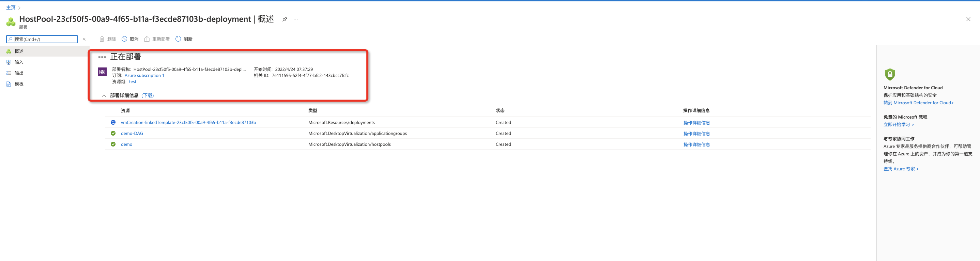The height and width of the screenshot is (261, 980).
Task: Open the demo hostpool resource link
Action: 127,144
